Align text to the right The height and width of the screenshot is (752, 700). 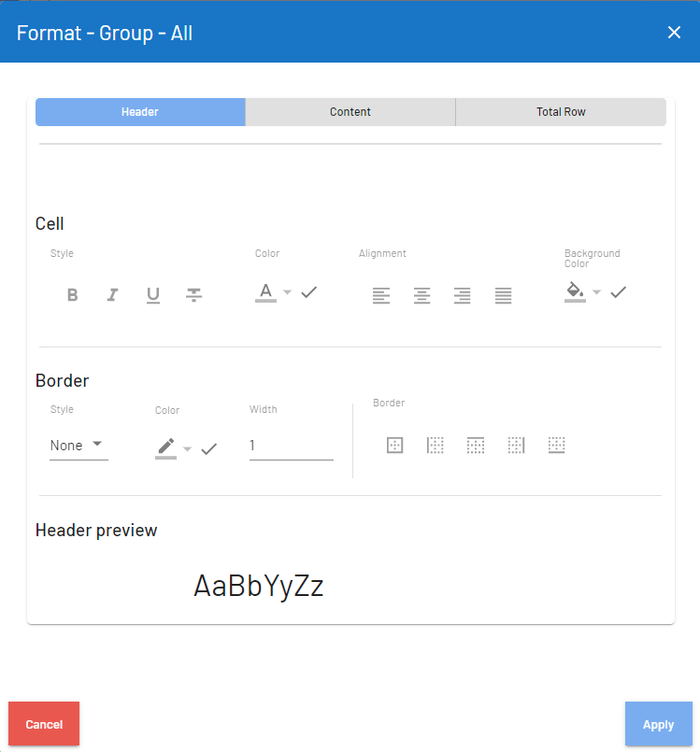click(462, 296)
